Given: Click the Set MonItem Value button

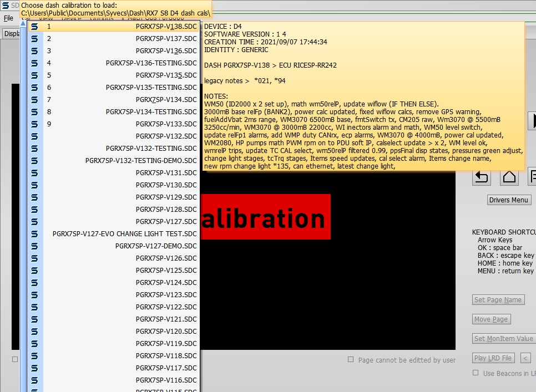Looking at the screenshot, I should pos(503,339).
